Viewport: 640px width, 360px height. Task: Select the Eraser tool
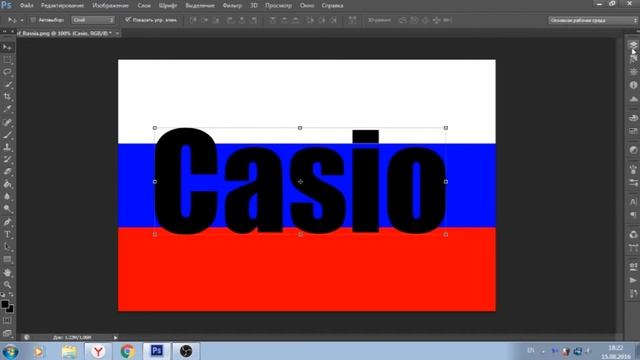coord(7,171)
